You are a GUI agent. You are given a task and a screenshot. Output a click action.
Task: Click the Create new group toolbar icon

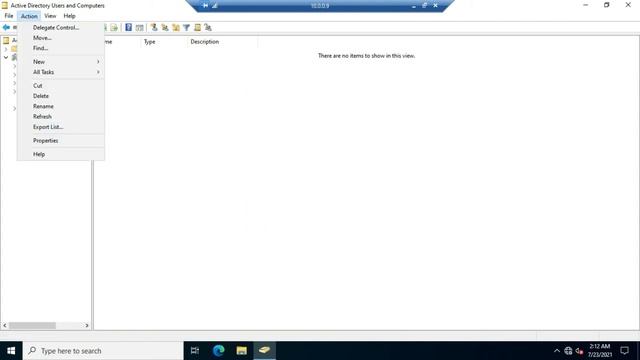coord(165,27)
